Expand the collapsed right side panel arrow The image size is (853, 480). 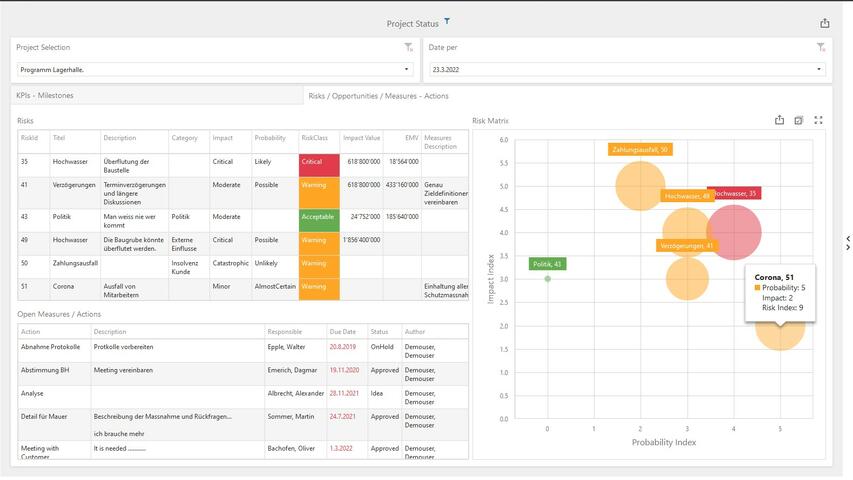[x=848, y=240]
